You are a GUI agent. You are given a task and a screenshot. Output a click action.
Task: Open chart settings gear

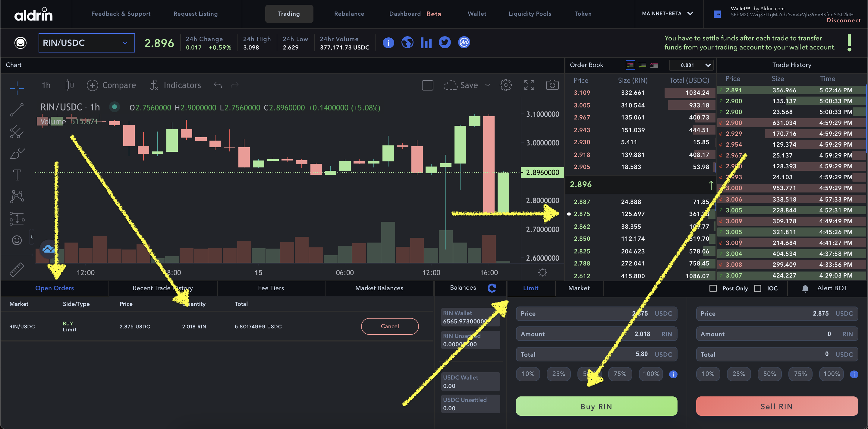505,85
